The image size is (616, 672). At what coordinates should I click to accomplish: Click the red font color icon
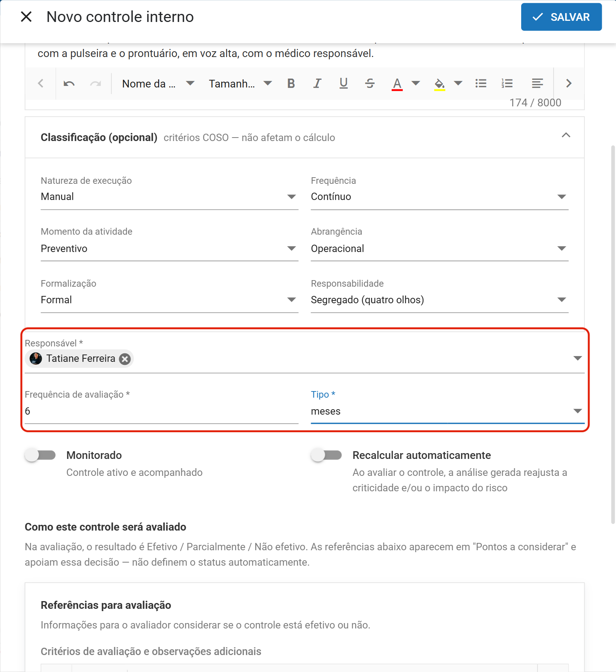(x=397, y=84)
